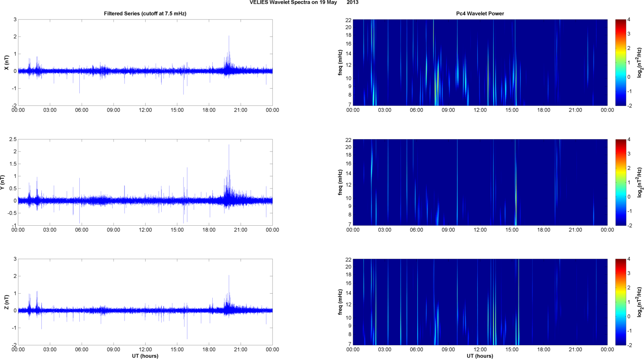Click the freq (mHz) label of top spectrogram
This screenshot has width=644, height=359.
(340, 62)
